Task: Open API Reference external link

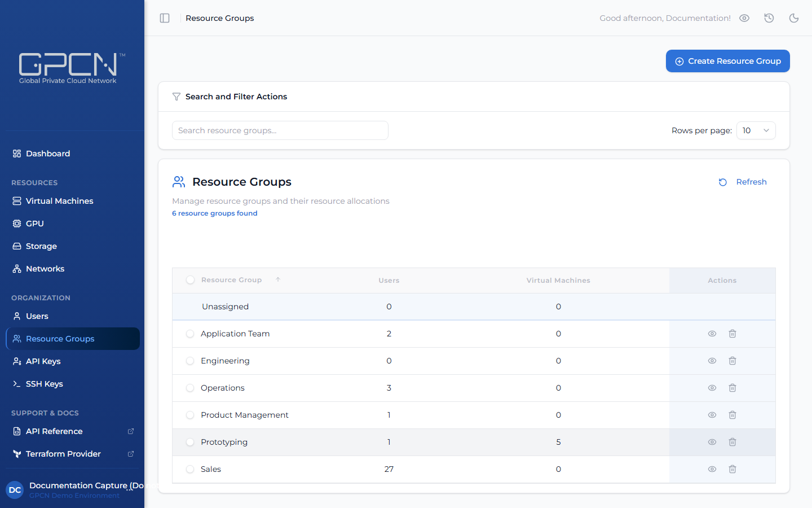Action: (x=73, y=431)
